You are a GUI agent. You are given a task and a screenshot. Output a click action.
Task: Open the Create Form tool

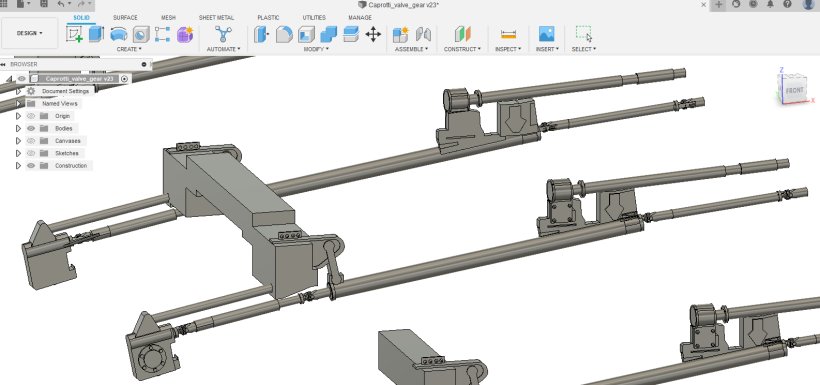pyautogui.click(x=185, y=35)
